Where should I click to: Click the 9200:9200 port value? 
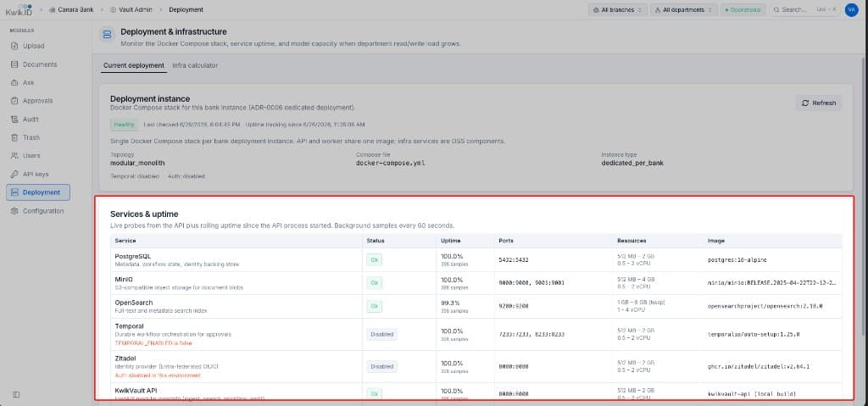(515, 306)
